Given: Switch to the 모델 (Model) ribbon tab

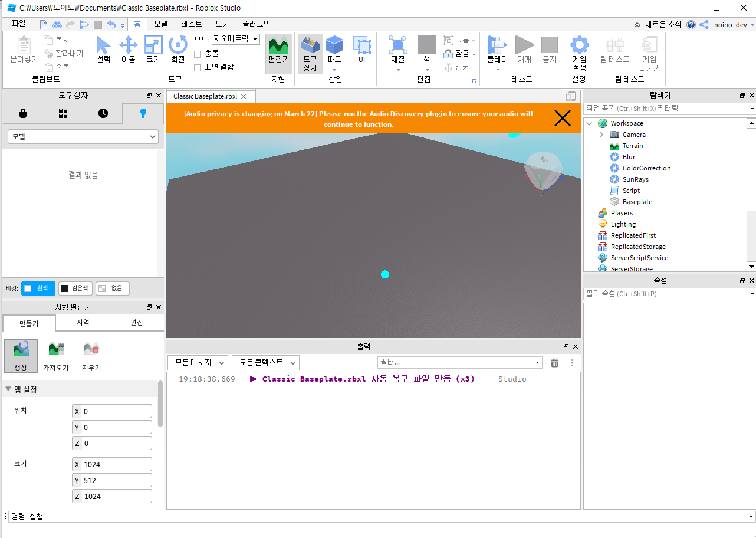Looking at the screenshot, I should pyautogui.click(x=160, y=24).
